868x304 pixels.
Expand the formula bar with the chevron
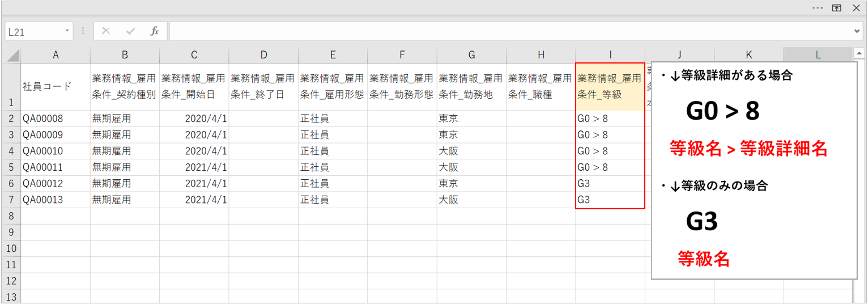pyautogui.click(x=857, y=31)
